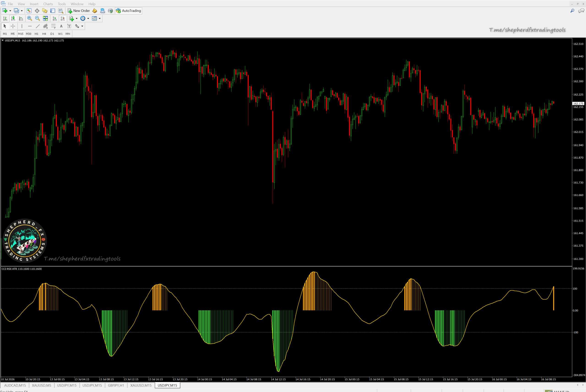Open the Templates chart icon
The height and width of the screenshot is (392, 586).
[94, 19]
